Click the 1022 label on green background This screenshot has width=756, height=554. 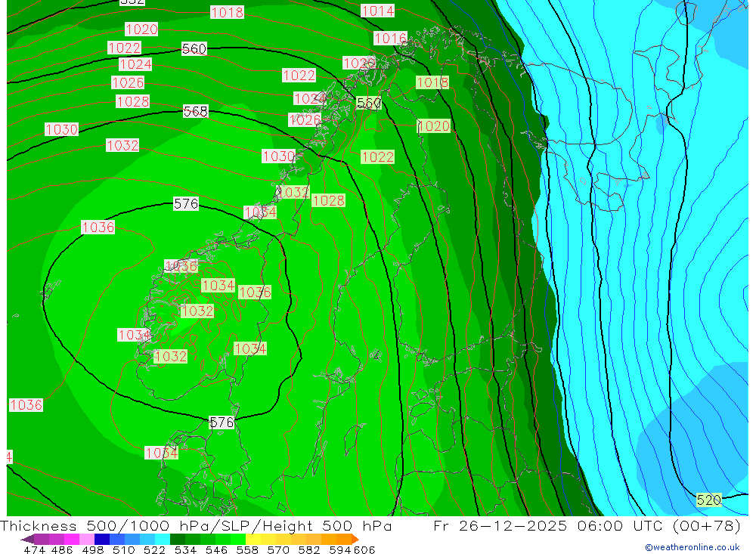pos(377,156)
